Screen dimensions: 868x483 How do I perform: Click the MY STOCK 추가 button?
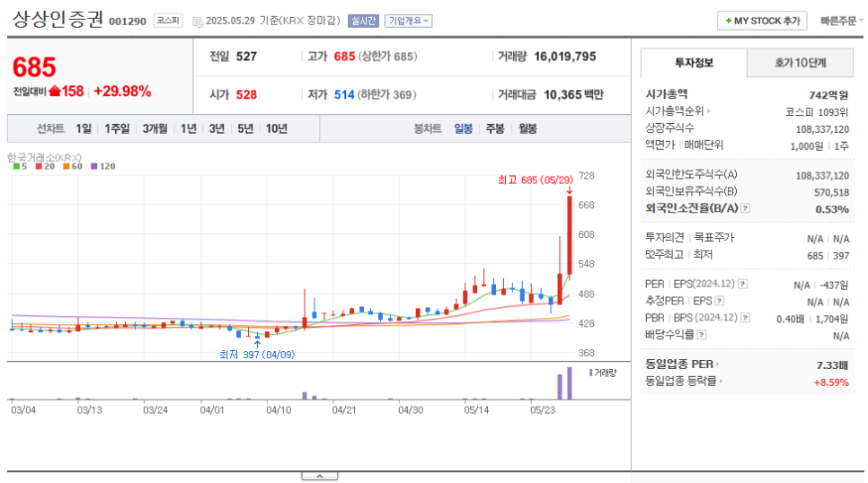762,21
